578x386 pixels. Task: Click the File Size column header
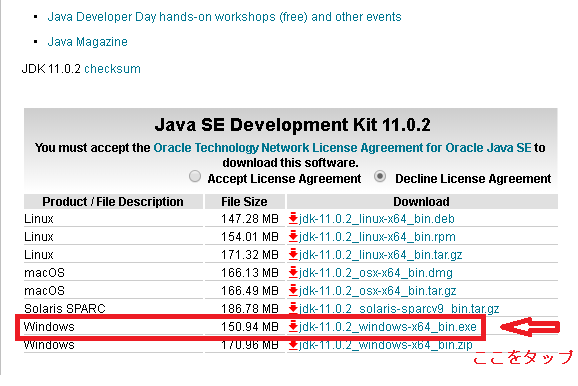(244, 202)
